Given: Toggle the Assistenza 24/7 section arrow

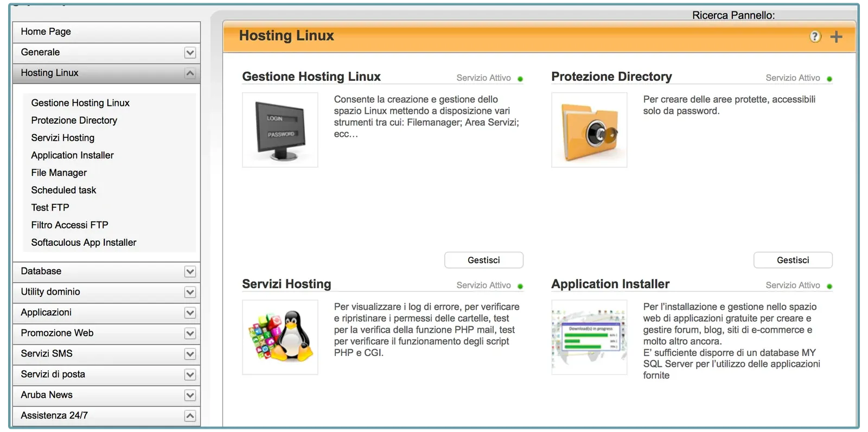Looking at the screenshot, I should (x=190, y=416).
